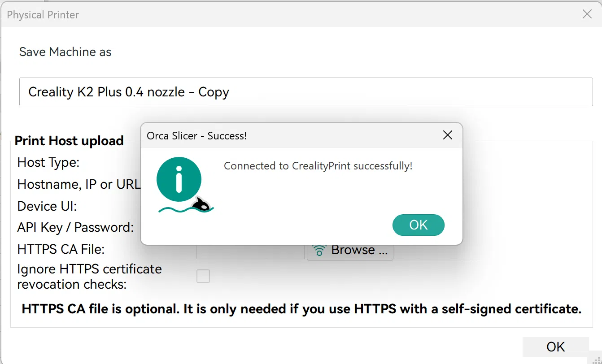The image size is (602, 364).
Task: Click the "Save Machine as" label
Action: [65, 52]
